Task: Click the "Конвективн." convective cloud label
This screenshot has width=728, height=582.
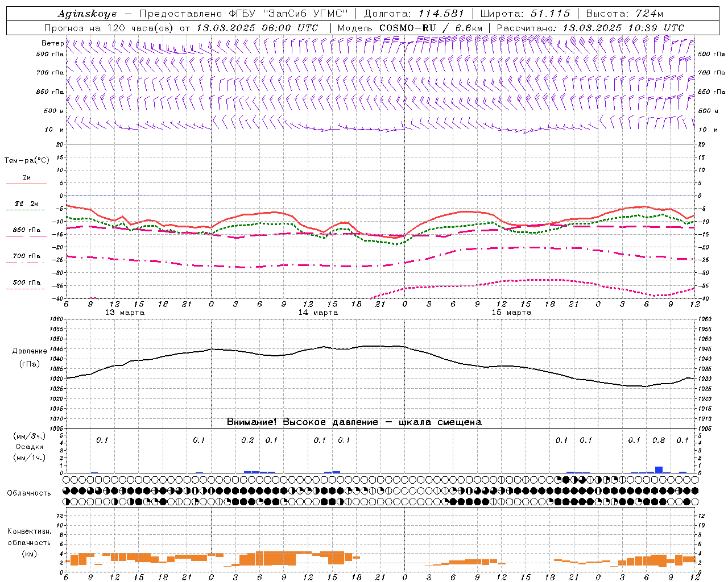Action: coord(29,531)
